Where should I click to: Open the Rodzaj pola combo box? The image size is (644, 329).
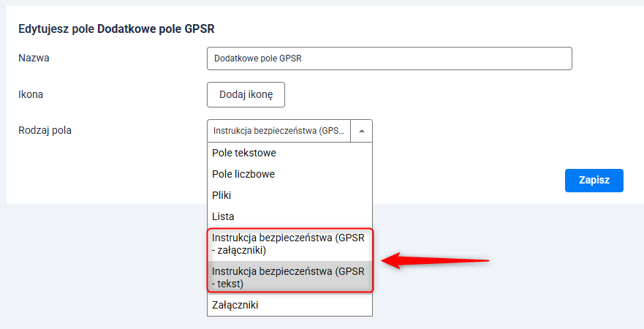tap(279, 131)
